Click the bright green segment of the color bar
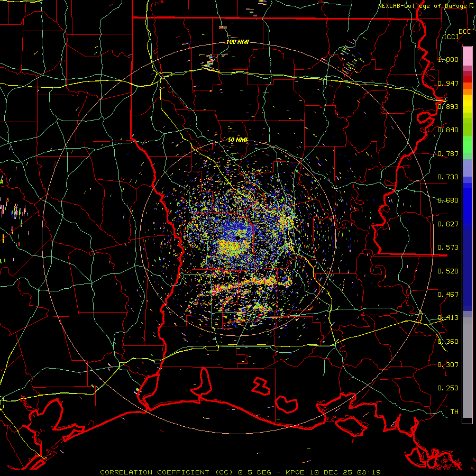Viewport: 476px width, 476px height. click(x=467, y=145)
